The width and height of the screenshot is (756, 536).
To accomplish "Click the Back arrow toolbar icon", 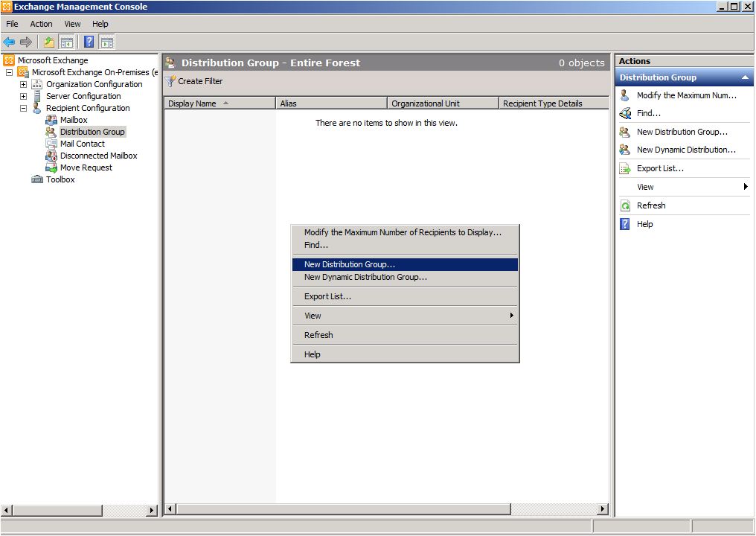I will click(9, 42).
